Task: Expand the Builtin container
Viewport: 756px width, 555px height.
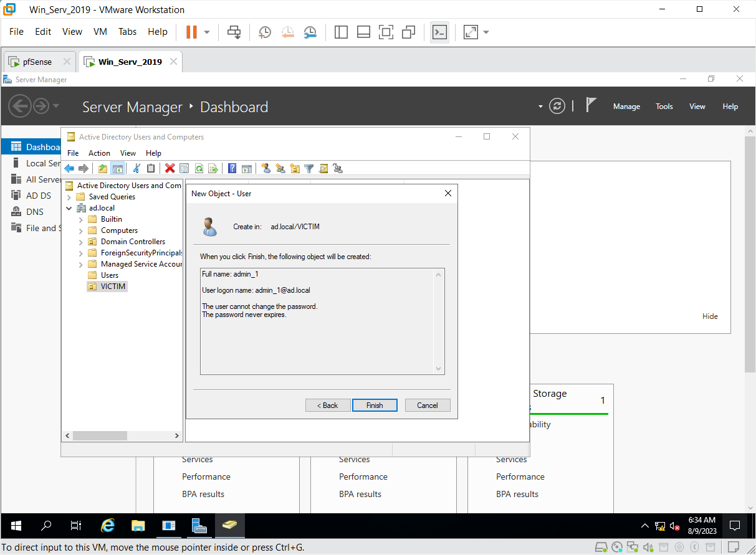Action: [x=80, y=219]
